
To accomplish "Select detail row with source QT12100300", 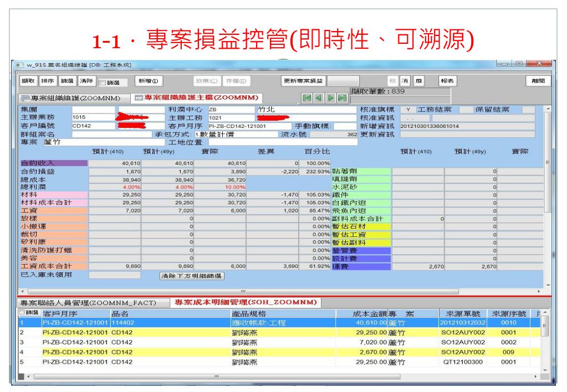I will tap(279, 362).
